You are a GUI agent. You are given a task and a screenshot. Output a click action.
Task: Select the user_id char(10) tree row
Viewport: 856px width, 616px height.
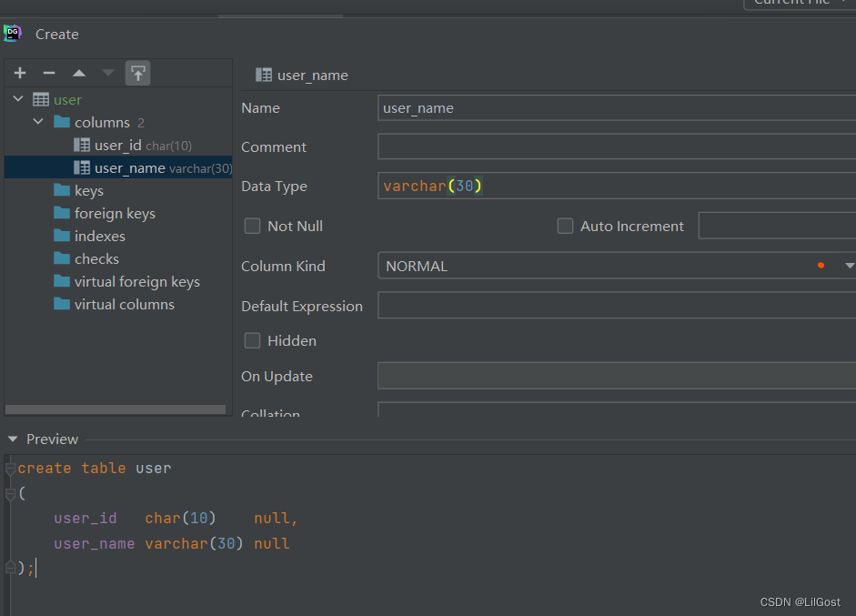[118, 146]
